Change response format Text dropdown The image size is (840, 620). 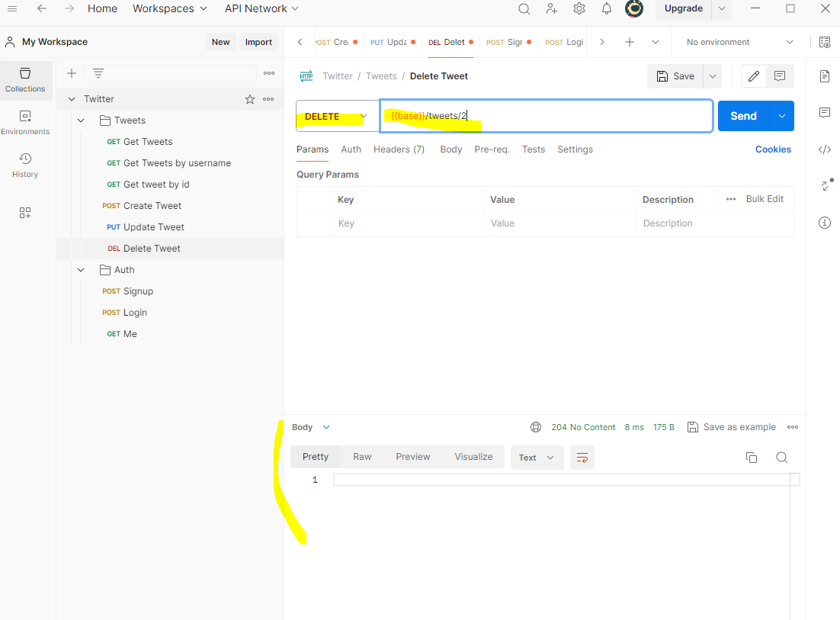537,458
